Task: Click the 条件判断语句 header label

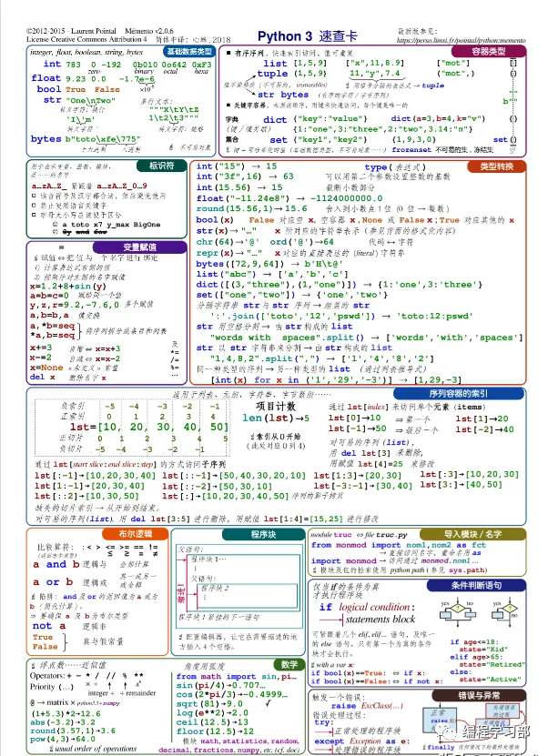Action: pyautogui.click(x=476, y=585)
